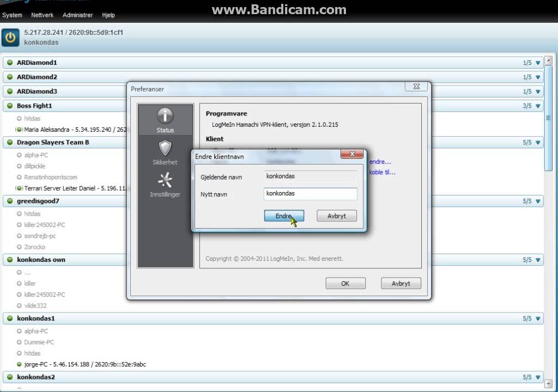Click Avbryt in the Preferanser window
The width and height of the screenshot is (558, 392).
(x=401, y=283)
